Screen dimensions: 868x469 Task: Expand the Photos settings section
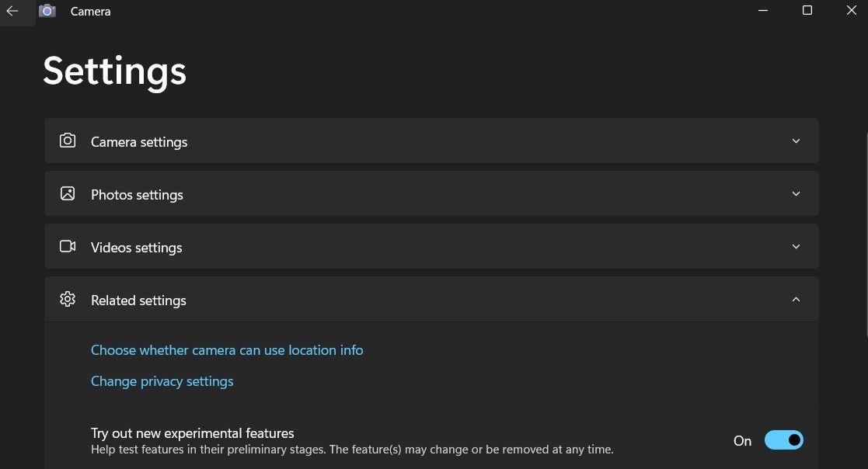tap(796, 193)
